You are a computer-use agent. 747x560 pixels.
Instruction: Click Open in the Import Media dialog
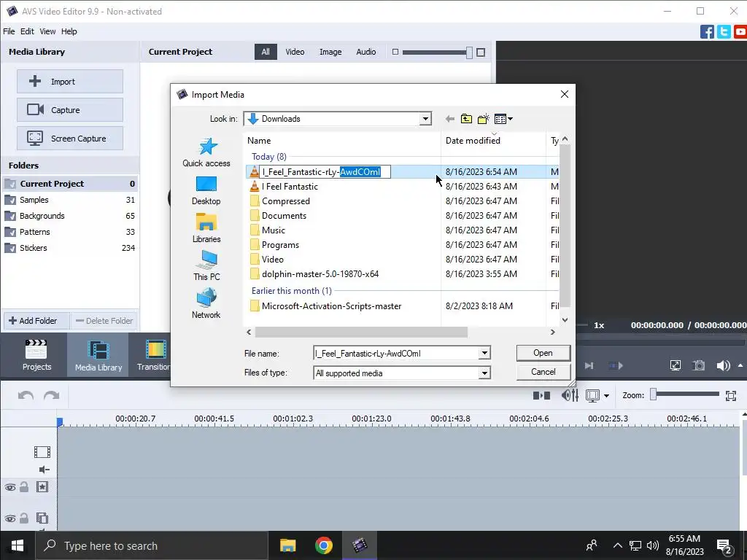(543, 353)
